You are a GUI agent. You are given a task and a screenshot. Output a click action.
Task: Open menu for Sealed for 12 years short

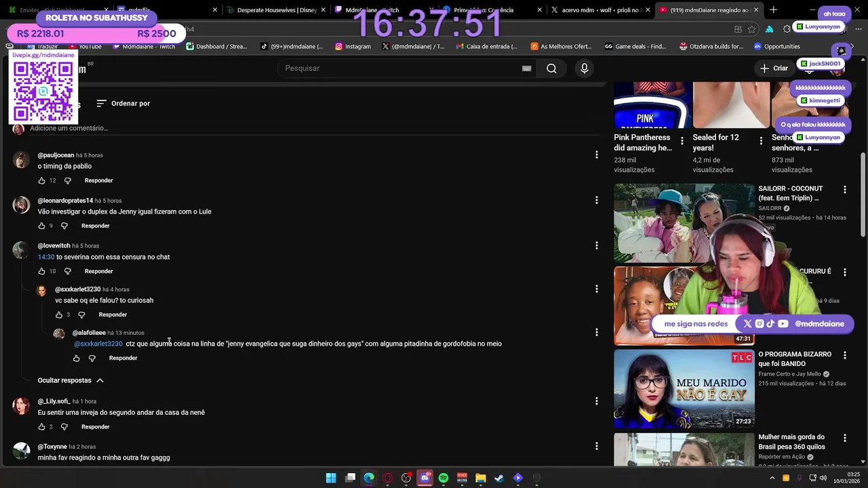tap(761, 141)
